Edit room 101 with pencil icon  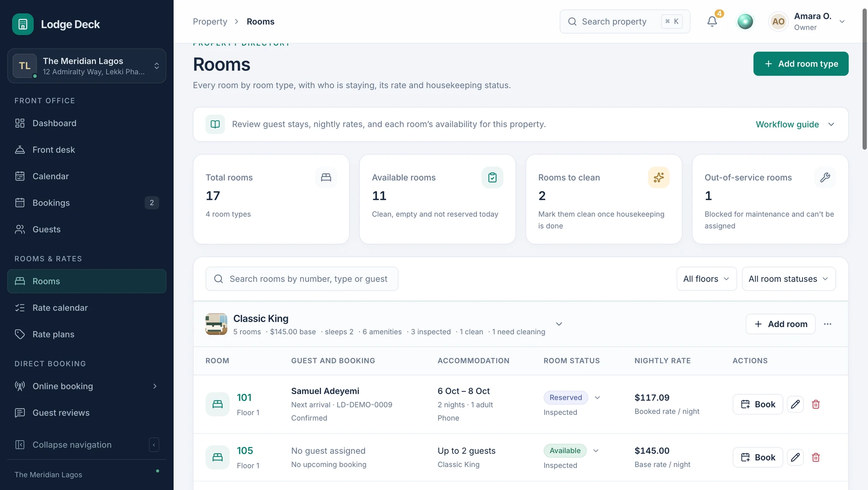(x=795, y=404)
